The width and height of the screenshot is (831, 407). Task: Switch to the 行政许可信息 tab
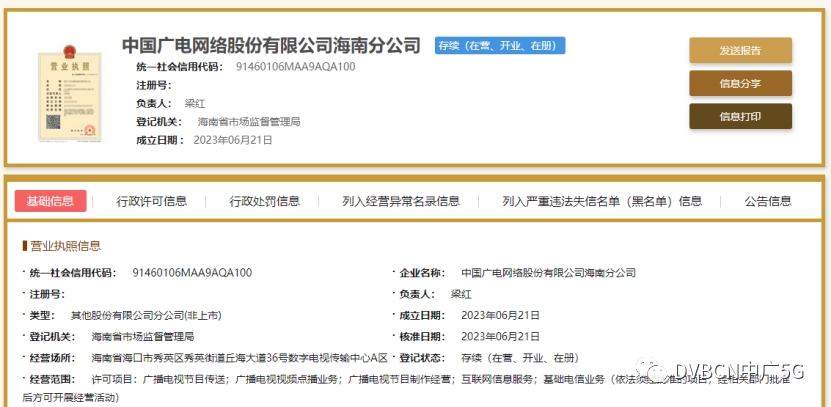[x=152, y=201]
